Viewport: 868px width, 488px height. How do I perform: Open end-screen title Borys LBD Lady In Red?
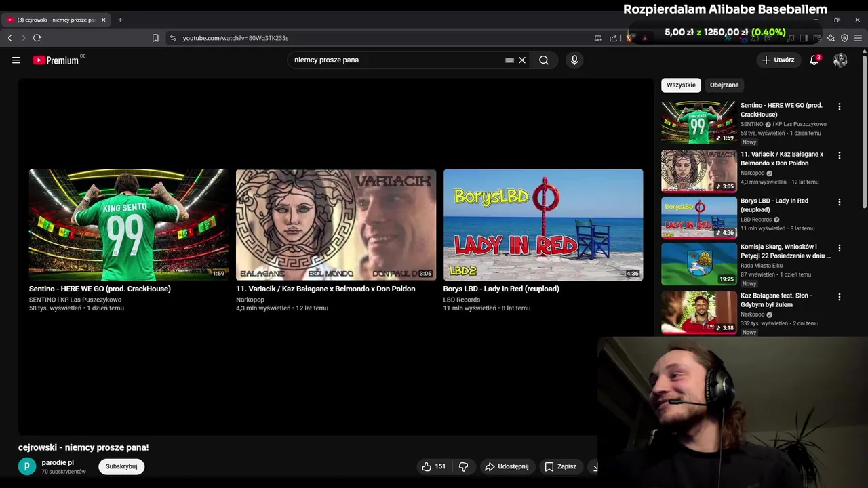click(501, 289)
